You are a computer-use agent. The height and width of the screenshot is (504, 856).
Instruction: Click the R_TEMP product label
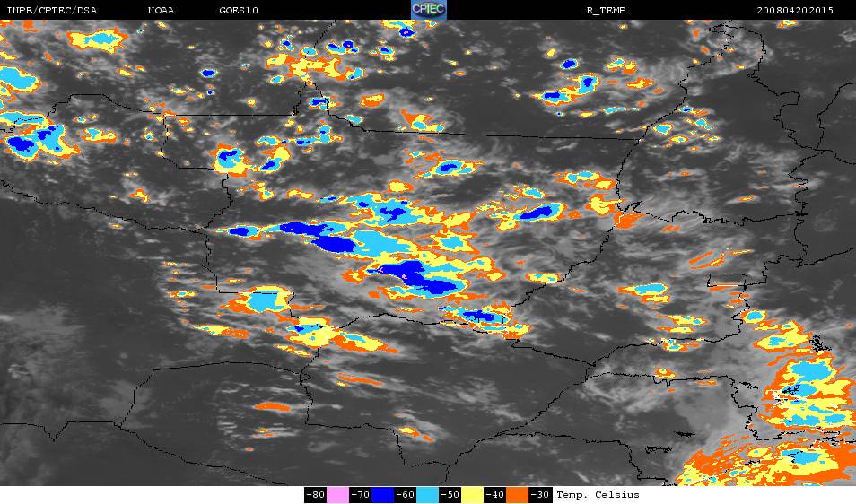click(606, 11)
